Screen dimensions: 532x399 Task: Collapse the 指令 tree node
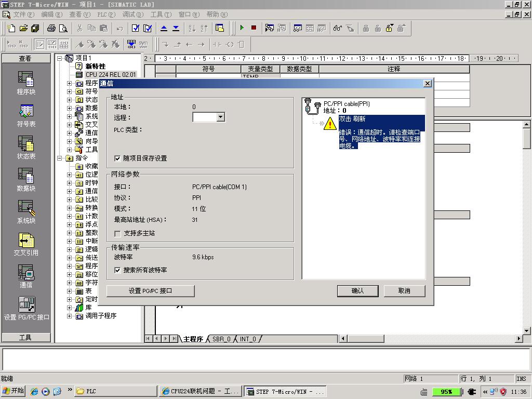[x=61, y=158]
